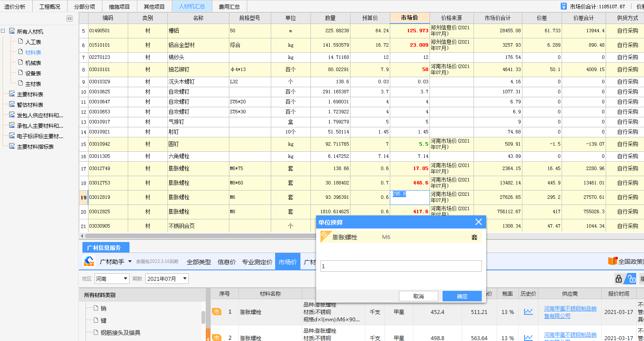
Task: Switch to 造价分析 tab
Action: (15, 7)
